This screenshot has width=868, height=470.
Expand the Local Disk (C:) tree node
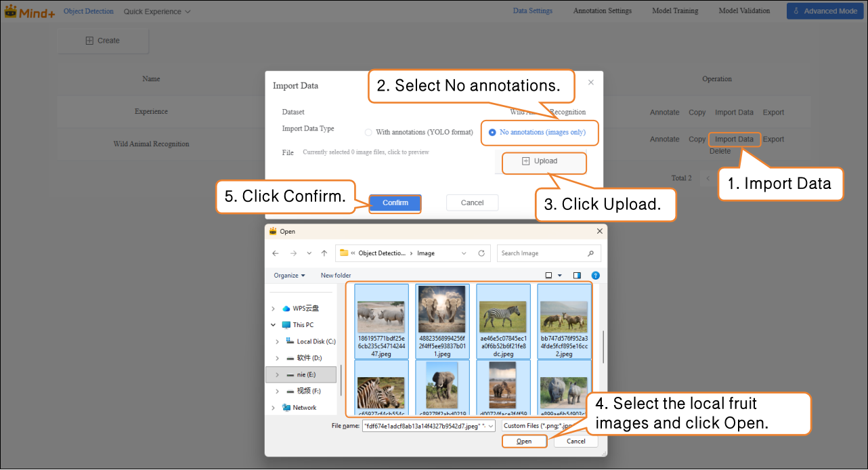point(277,342)
